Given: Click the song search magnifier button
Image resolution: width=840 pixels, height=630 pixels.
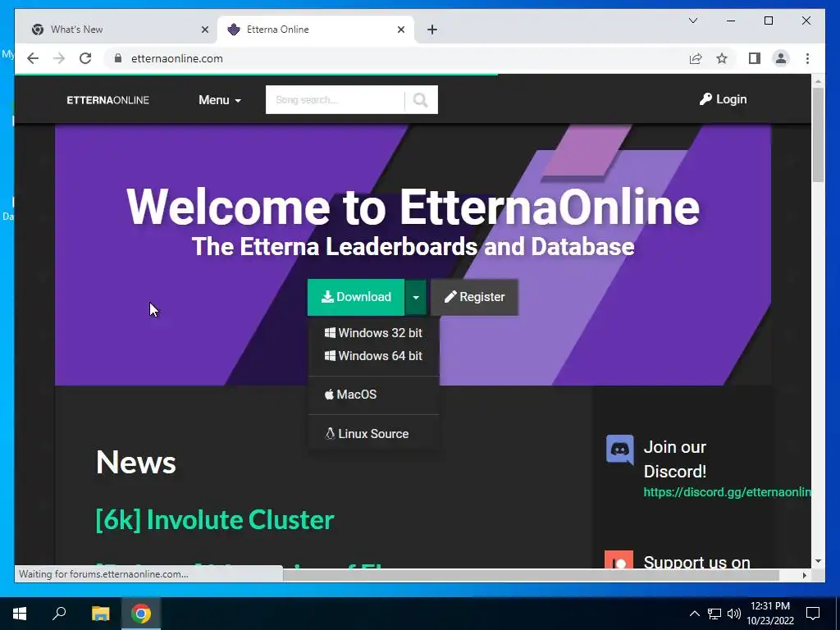Looking at the screenshot, I should tap(421, 99).
